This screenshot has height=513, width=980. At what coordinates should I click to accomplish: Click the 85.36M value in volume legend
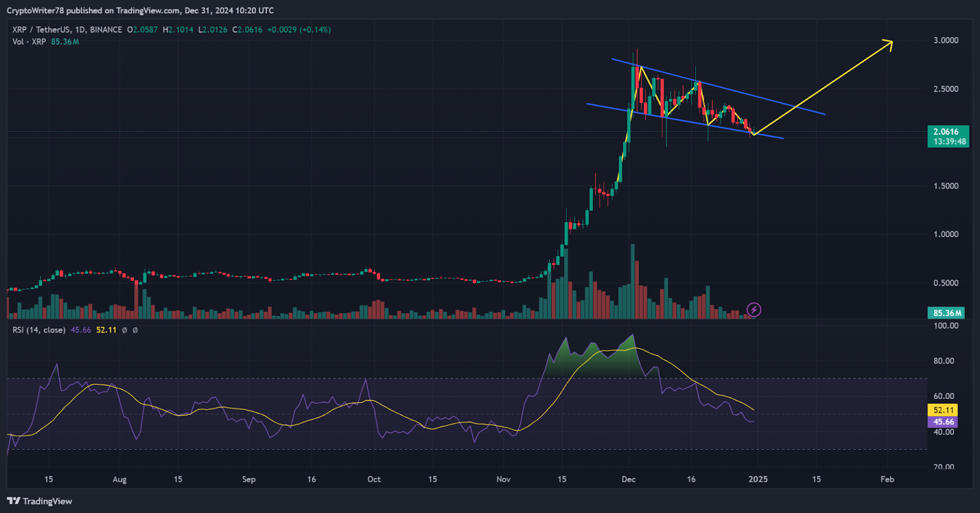click(65, 42)
